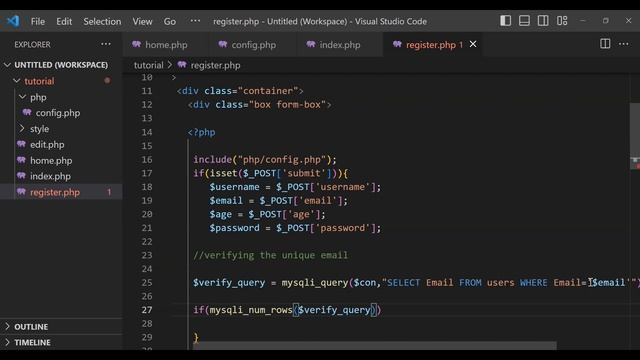
Task: Click the Visual Studio Code logo icon
Action: 13,21
